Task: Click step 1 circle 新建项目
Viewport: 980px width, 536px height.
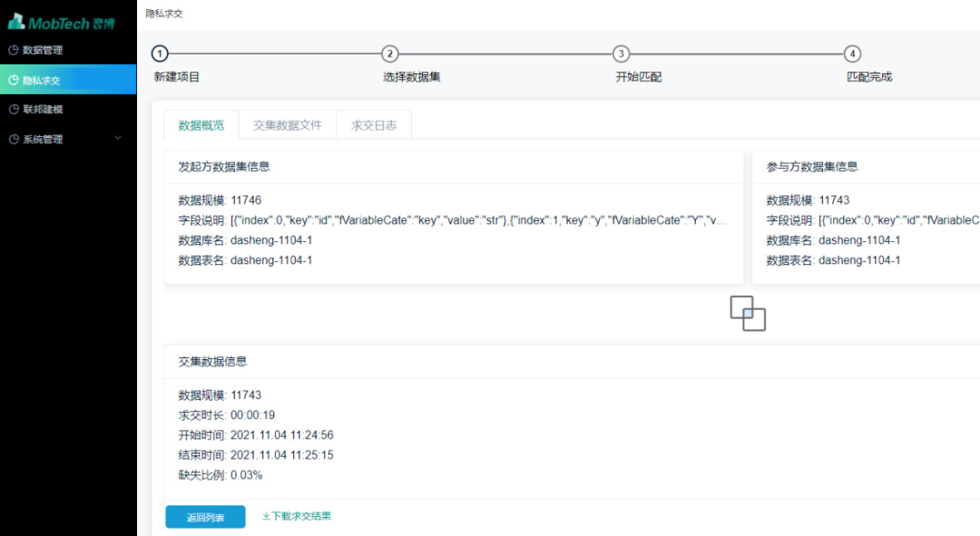Action: coord(160,54)
